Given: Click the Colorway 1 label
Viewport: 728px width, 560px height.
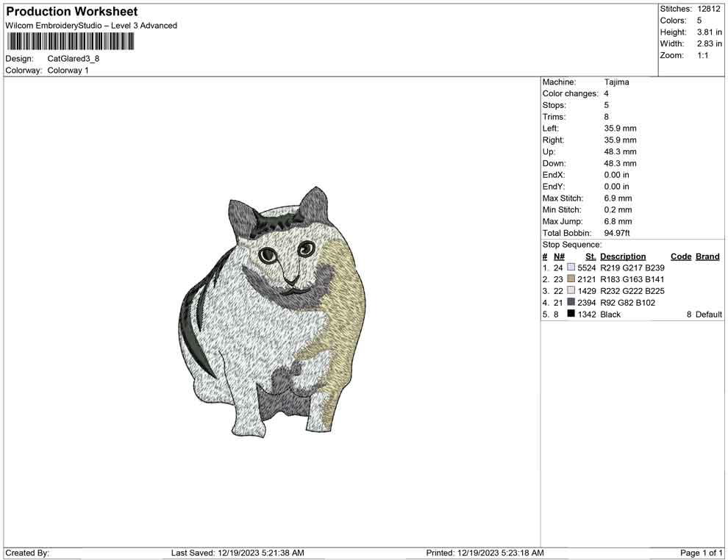Looking at the screenshot, I should tap(68, 71).
